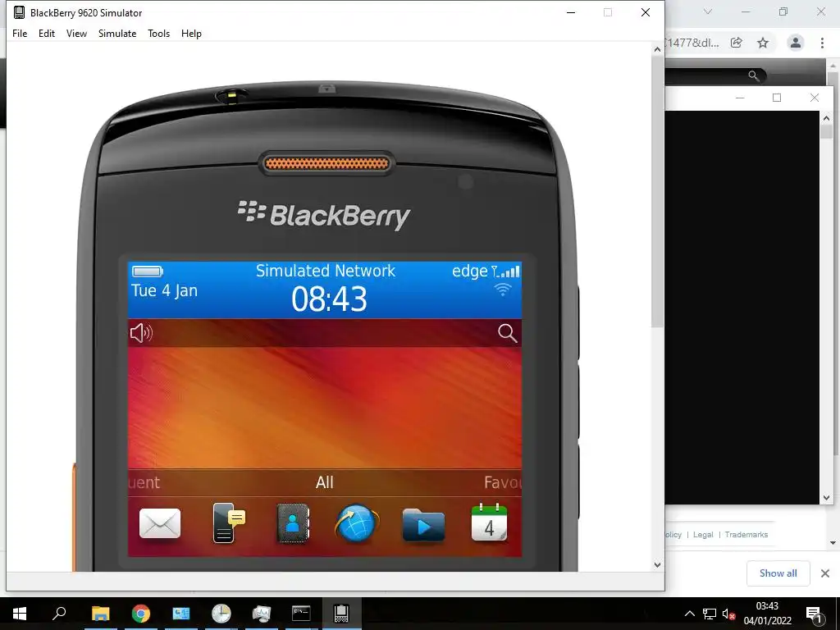
Task: Tap the sound profile speaker icon
Action: click(141, 333)
